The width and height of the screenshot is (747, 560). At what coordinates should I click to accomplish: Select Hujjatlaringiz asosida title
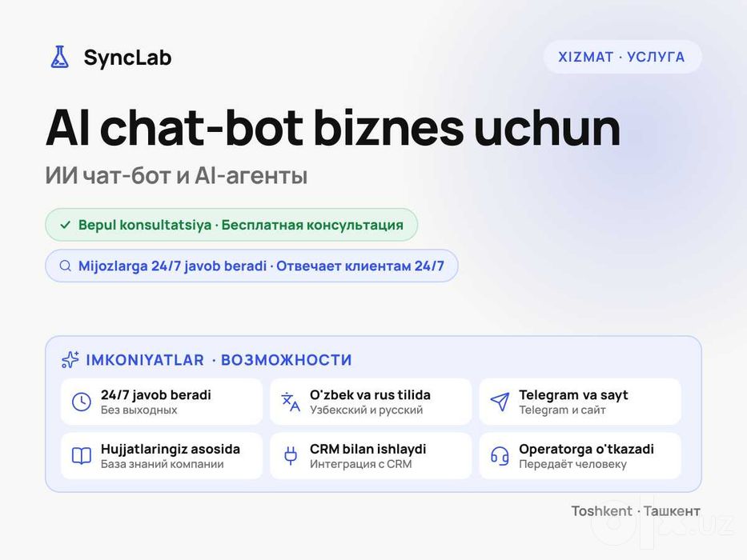tap(170, 450)
